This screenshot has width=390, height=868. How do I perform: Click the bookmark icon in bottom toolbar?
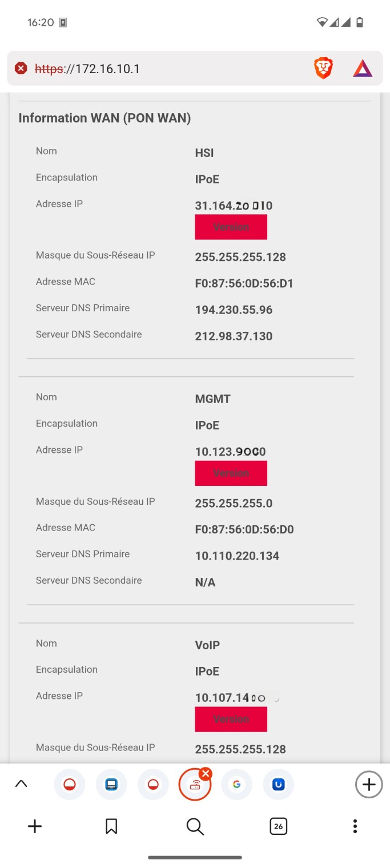pyautogui.click(x=111, y=826)
